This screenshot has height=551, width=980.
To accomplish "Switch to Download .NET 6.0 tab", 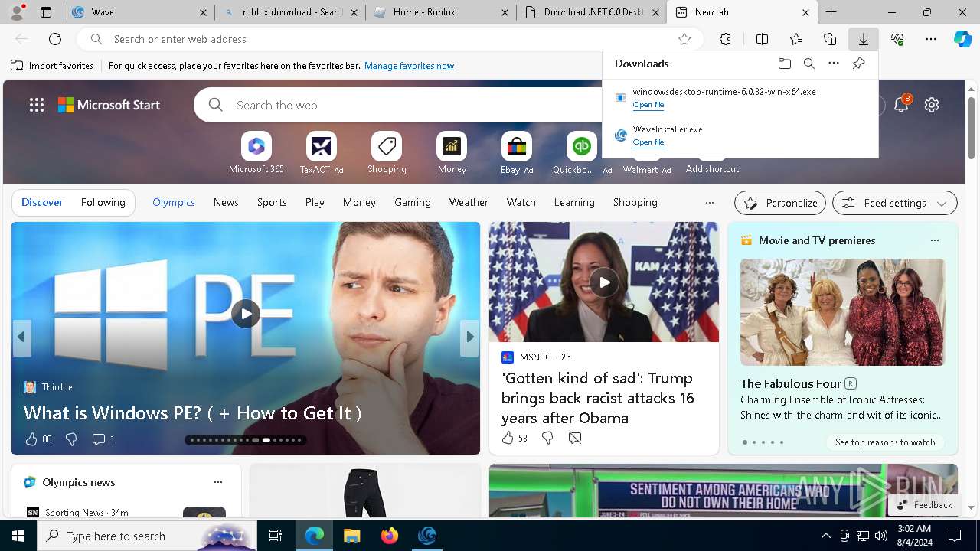I will point(592,12).
